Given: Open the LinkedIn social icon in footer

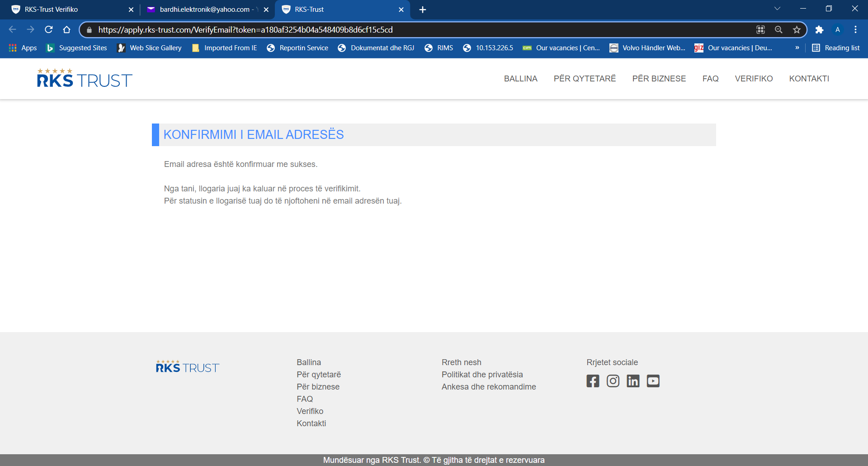Looking at the screenshot, I should click(633, 381).
